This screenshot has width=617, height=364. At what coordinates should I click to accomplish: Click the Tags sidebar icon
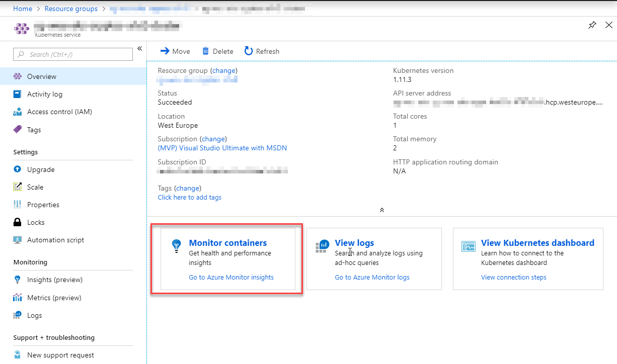tap(18, 130)
